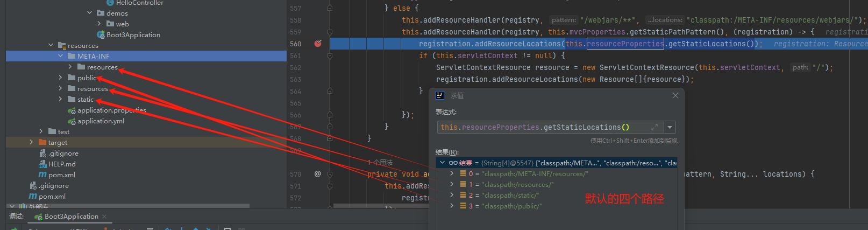Click the nested .gitignore icon above HELP.md
Viewport: 868px width, 230px height.
coord(42,154)
